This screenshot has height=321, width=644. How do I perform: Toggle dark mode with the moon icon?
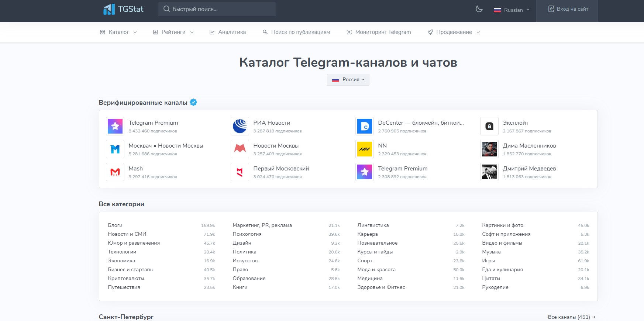(479, 9)
